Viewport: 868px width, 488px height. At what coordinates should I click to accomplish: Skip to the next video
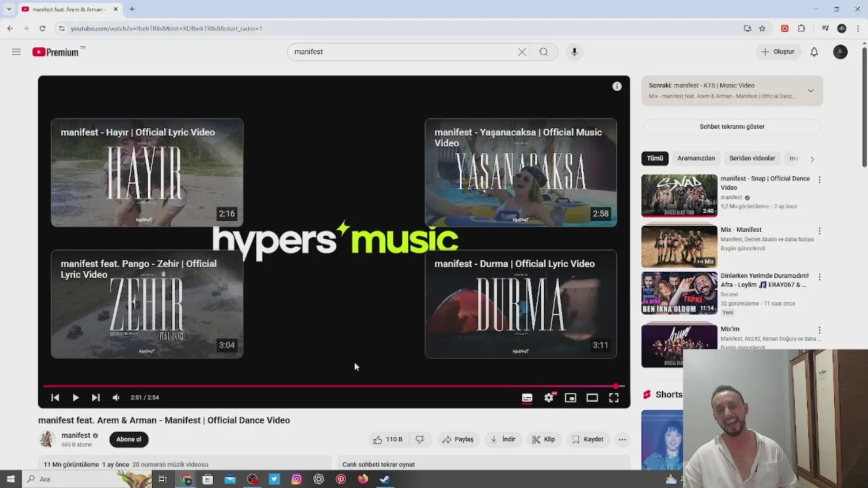[x=96, y=398]
